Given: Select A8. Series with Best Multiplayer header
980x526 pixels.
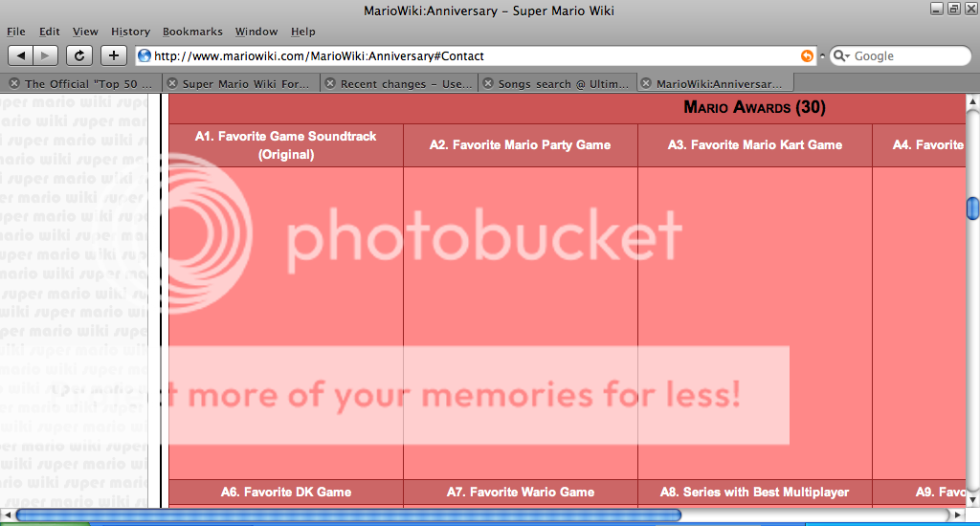Looking at the screenshot, I should [x=755, y=493].
